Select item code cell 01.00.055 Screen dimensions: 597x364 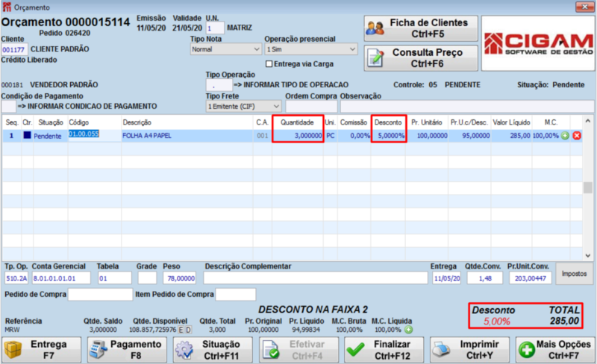95,136
